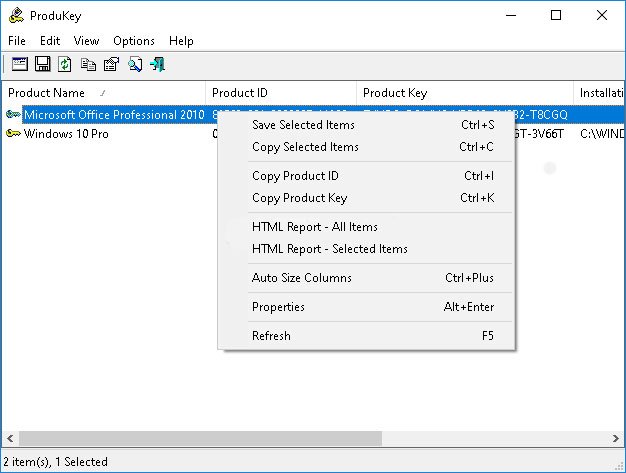
Task: Open the Options menu
Action: [133, 41]
